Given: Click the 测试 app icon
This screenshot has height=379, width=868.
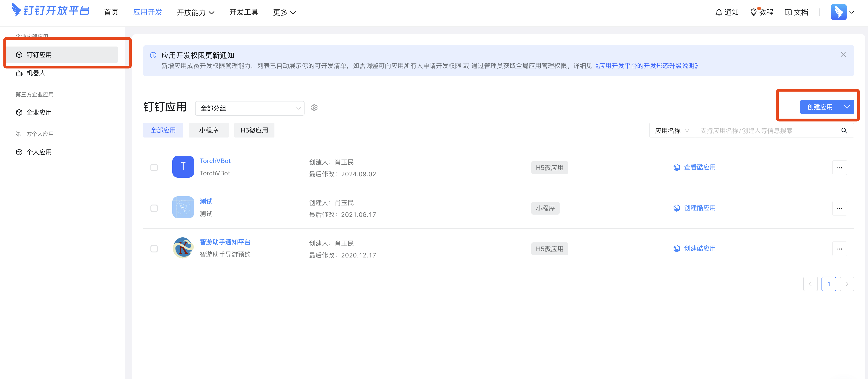Looking at the screenshot, I should (x=183, y=207).
